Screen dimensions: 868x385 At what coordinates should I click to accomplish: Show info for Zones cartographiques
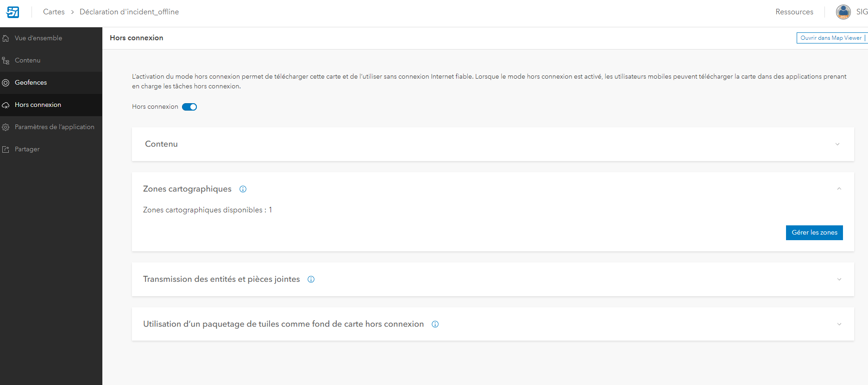243,189
